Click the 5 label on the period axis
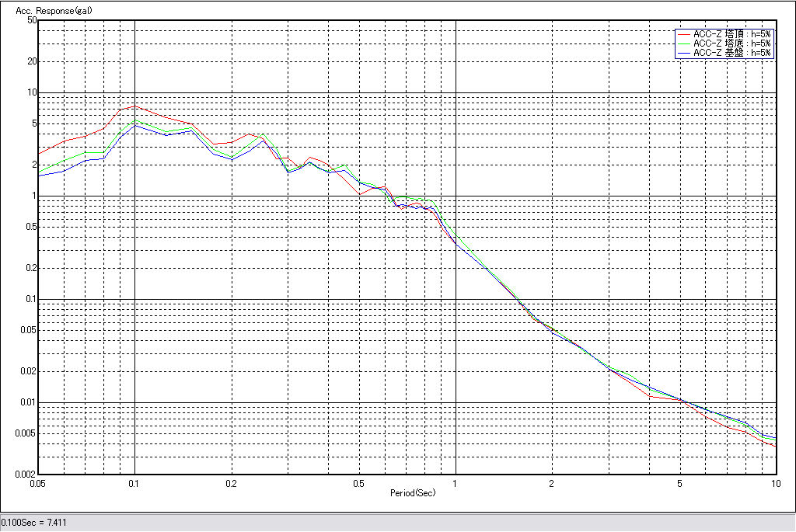Image resolution: width=796 pixels, height=532 pixels. click(x=679, y=483)
